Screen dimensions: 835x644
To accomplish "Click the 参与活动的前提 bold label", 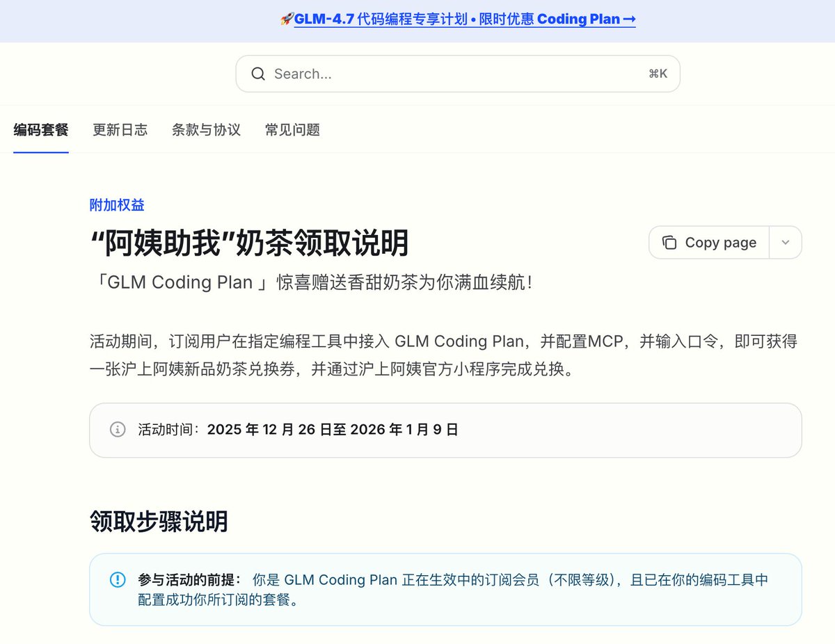I will point(189,580).
